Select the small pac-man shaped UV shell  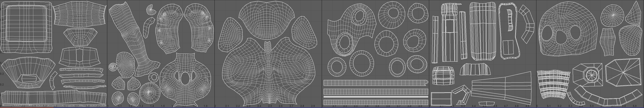coord(151,10)
